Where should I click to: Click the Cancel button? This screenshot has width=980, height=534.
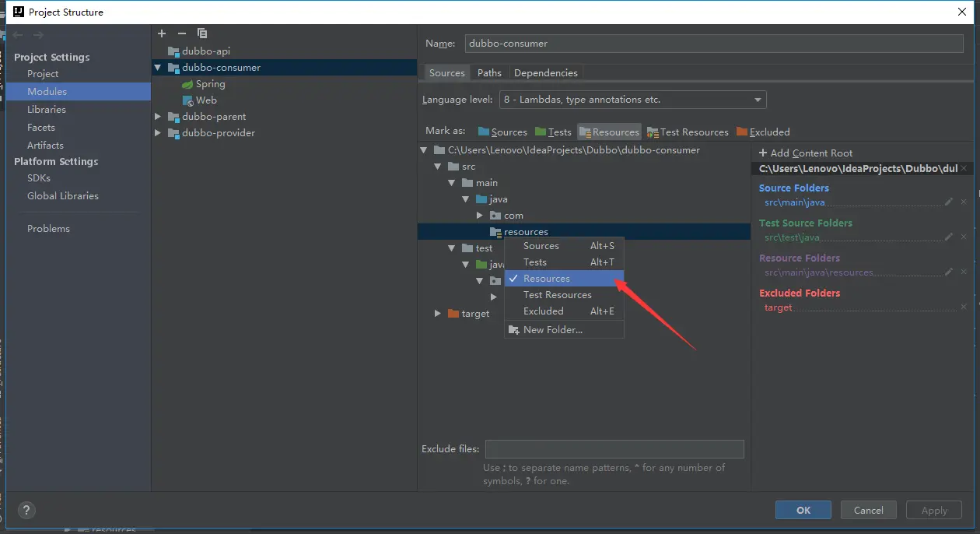coord(869,511)
